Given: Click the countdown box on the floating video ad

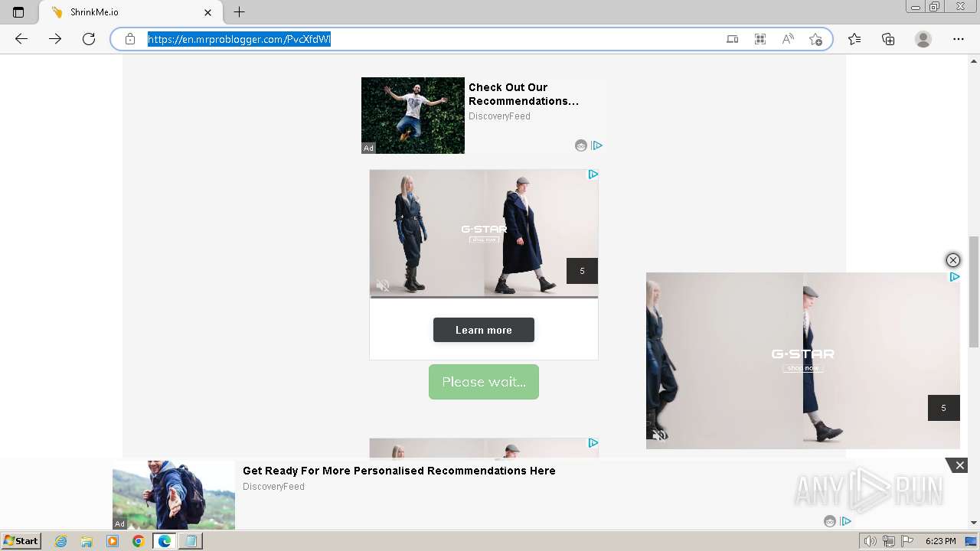Looking at the screenshot, I should 943,408.
